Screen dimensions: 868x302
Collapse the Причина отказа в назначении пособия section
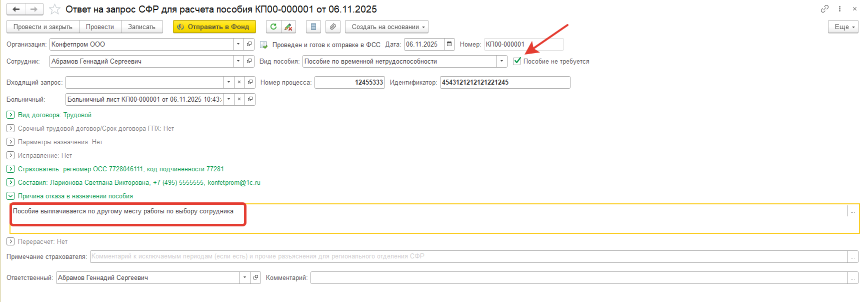[10, 196]
